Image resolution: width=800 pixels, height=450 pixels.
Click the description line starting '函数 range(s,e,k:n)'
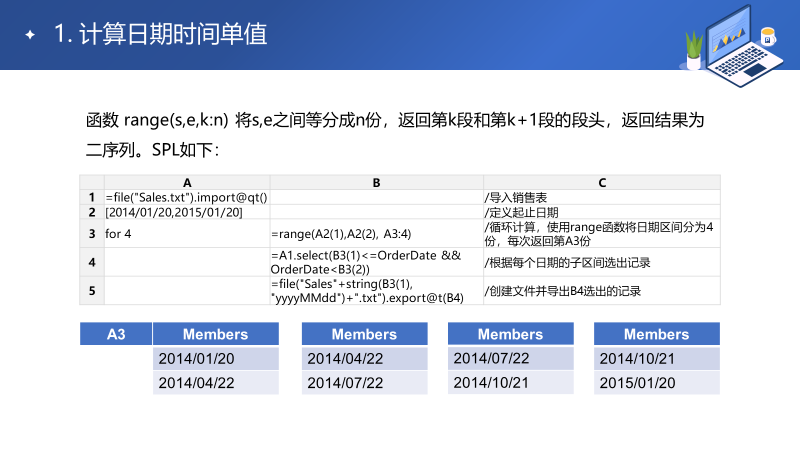coord(395,120)
